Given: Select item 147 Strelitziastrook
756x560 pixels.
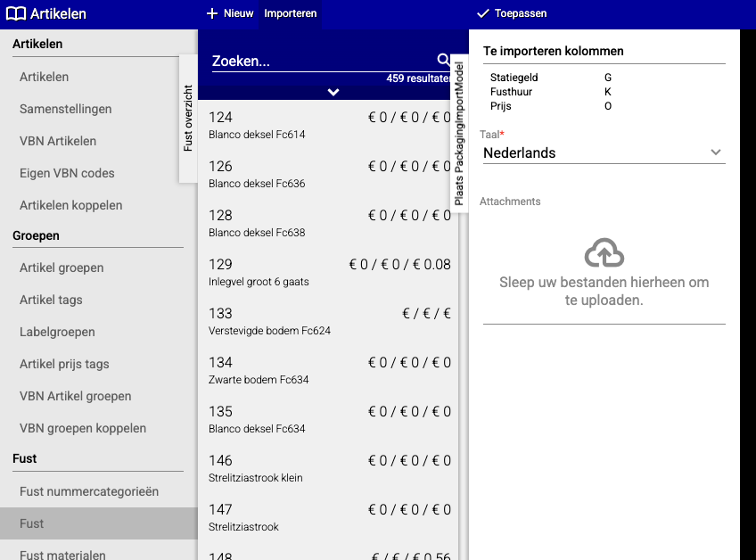Looking at the screenshot, I should tap(328, 518).
